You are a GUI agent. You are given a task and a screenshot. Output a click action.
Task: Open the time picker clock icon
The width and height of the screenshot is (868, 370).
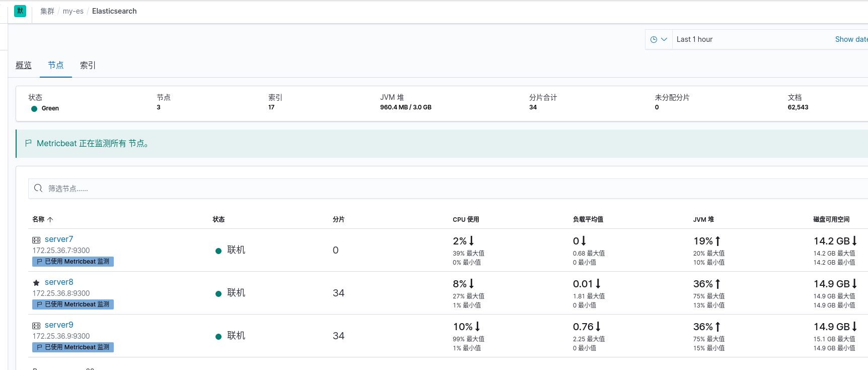(x=654, y=39)
